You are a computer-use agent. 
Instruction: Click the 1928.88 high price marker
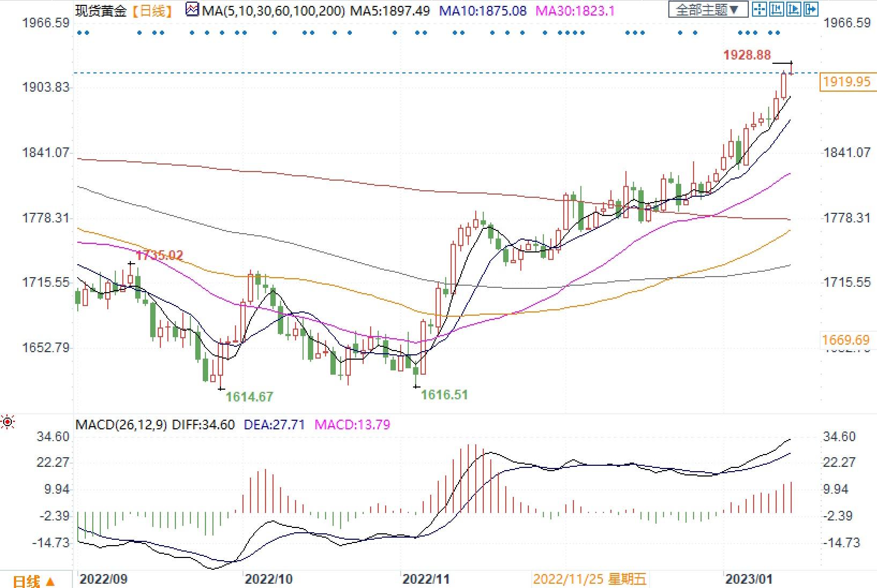click(747, 55)
